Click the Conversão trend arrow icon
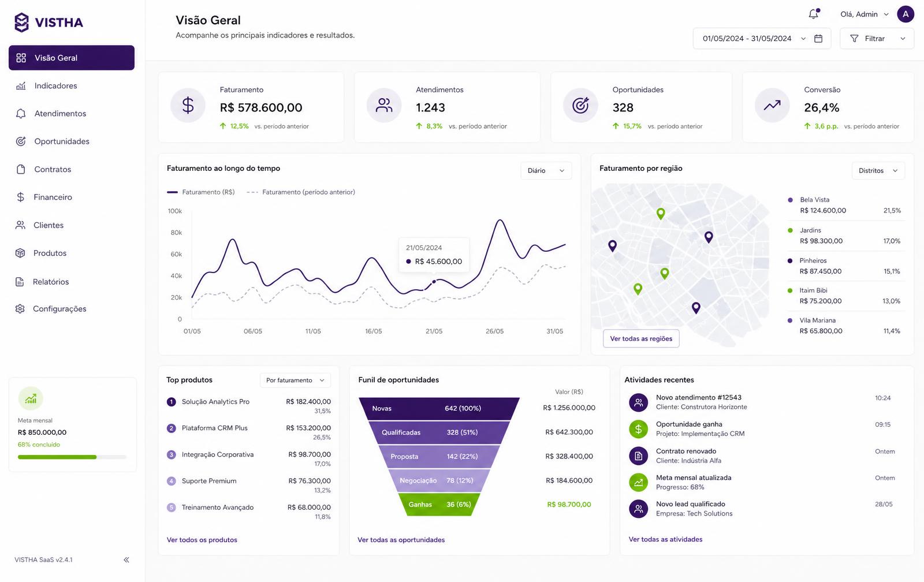This screenshot has height=582, width=924. (x=772, y=105)
